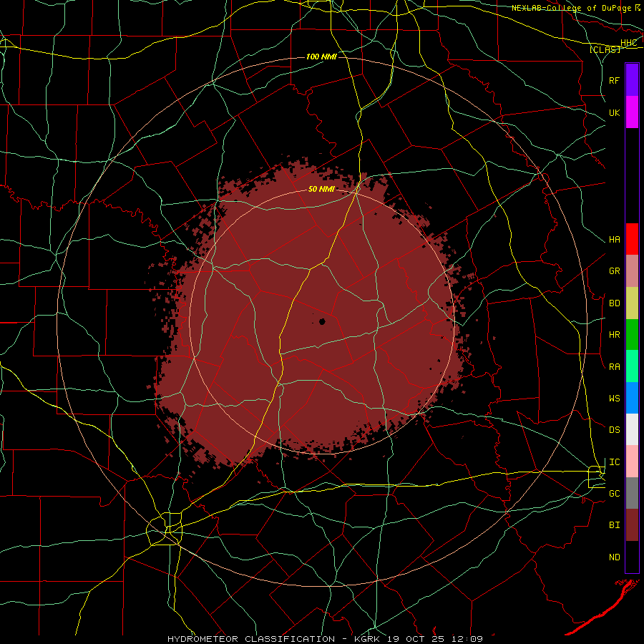Click the 12:09 timestamp
This screenshot has height=644, width=644.
pos(467,639)
